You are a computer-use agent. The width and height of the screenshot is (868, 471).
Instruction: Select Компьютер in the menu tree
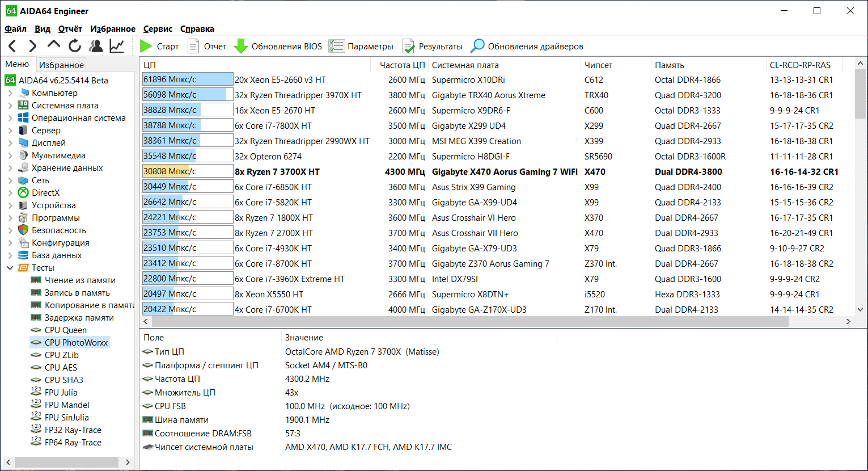click(54, 93)
